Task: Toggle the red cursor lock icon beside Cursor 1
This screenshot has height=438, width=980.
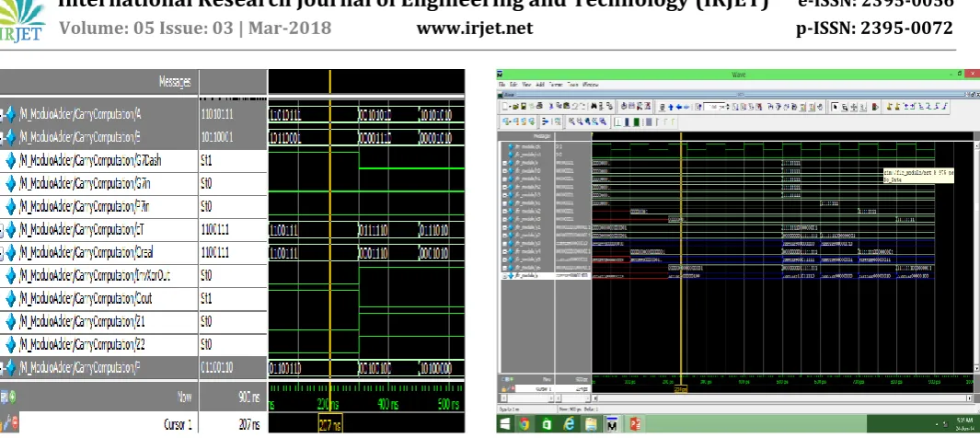Action: (x=13, y=423)
